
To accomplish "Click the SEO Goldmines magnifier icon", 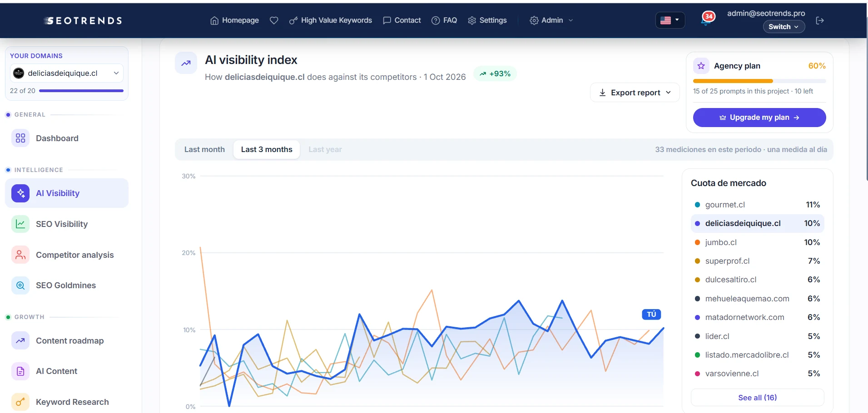I will (20, 285).
